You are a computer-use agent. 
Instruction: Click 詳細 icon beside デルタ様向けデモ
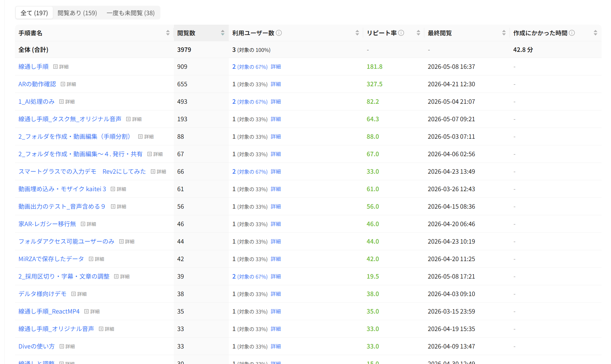click(79, 294)
